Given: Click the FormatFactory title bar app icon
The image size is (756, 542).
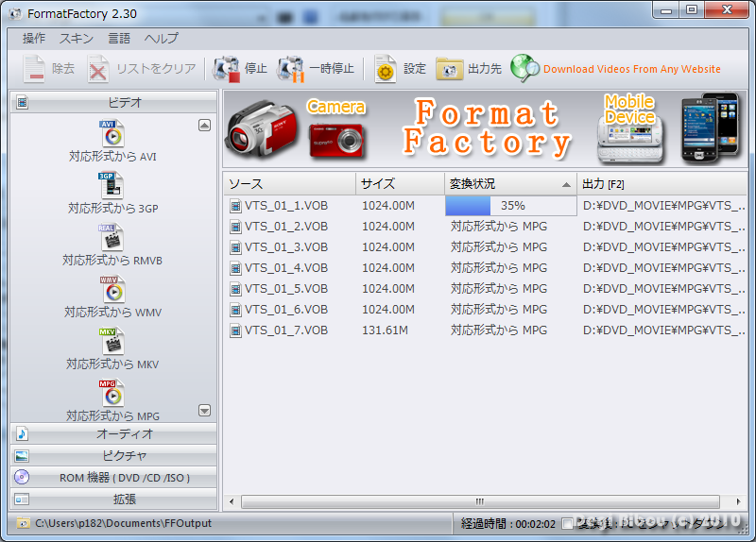Looking at the screenshot, I should click(x=15, y=13).
